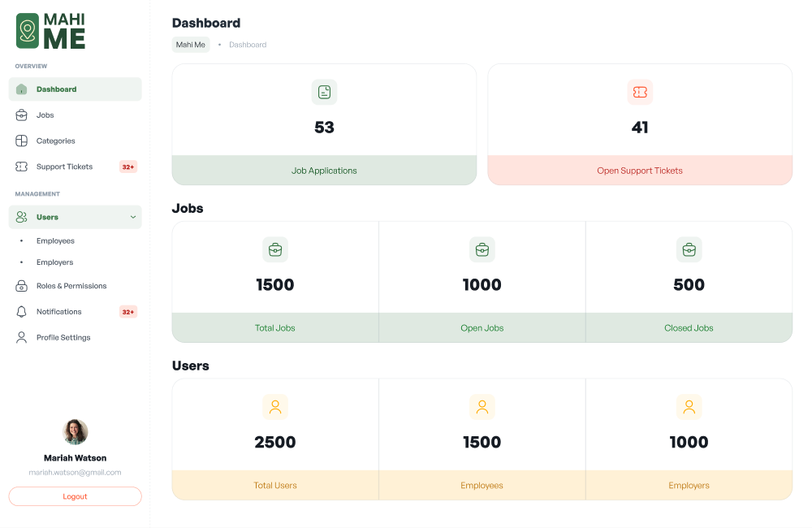
Task: Select the Users management menu item
Action: click(75, 217)
